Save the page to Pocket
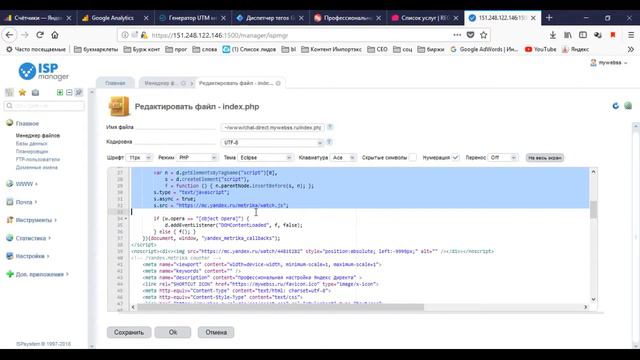 470,35
